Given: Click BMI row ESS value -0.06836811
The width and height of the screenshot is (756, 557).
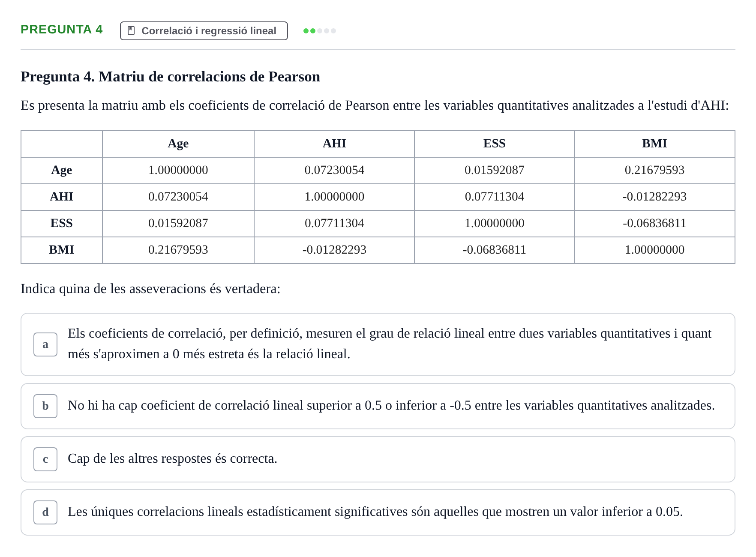Looking at the screenshot, I should [495, 250].
